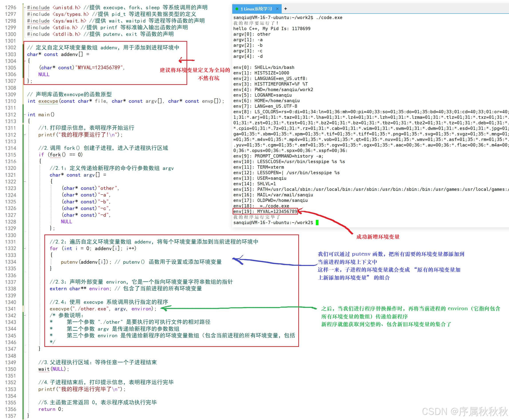Screen dimensions: 509x420
Task: Fold the for loop at line 1332
Action: 25,248
